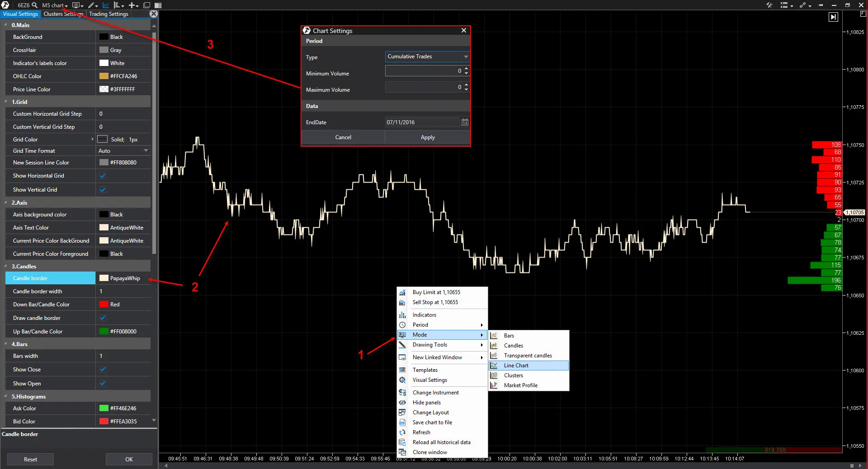Switch to the Trading Settings tab

point(108,14)
